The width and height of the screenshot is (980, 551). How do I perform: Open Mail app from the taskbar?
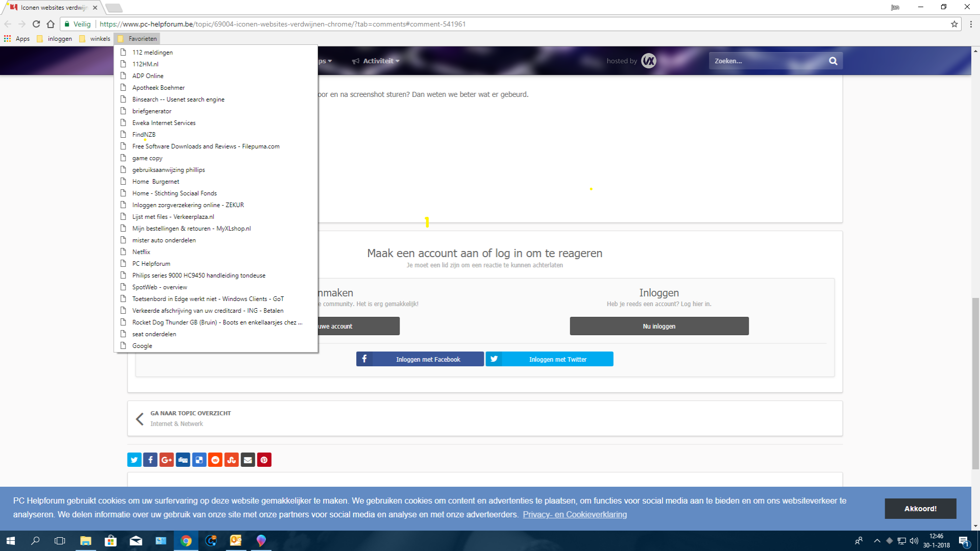tap(136, 541)
